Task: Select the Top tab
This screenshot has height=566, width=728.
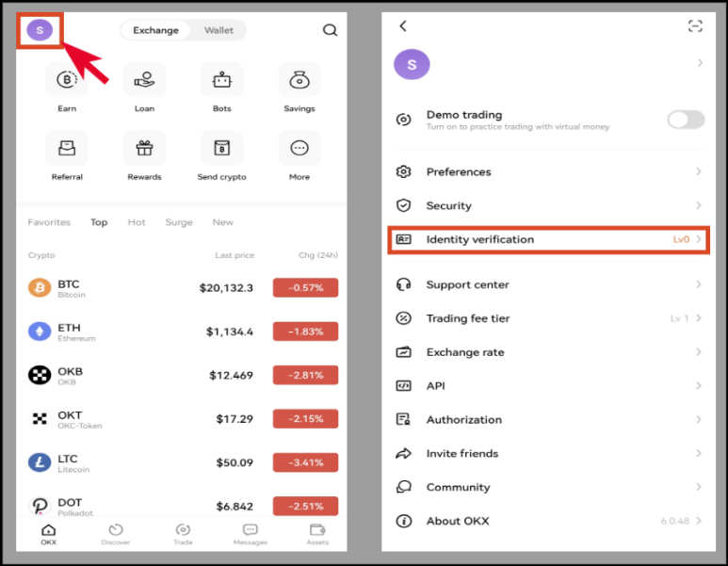Action: click(99, 222)
